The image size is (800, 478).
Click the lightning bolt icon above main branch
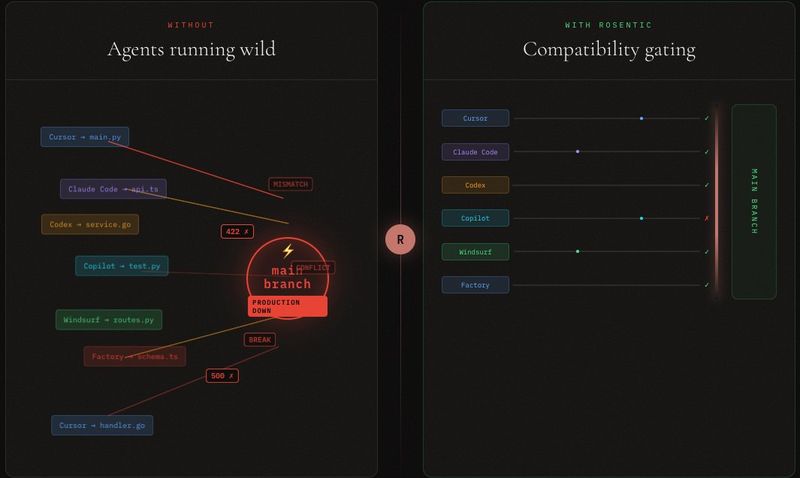(288, 250)
